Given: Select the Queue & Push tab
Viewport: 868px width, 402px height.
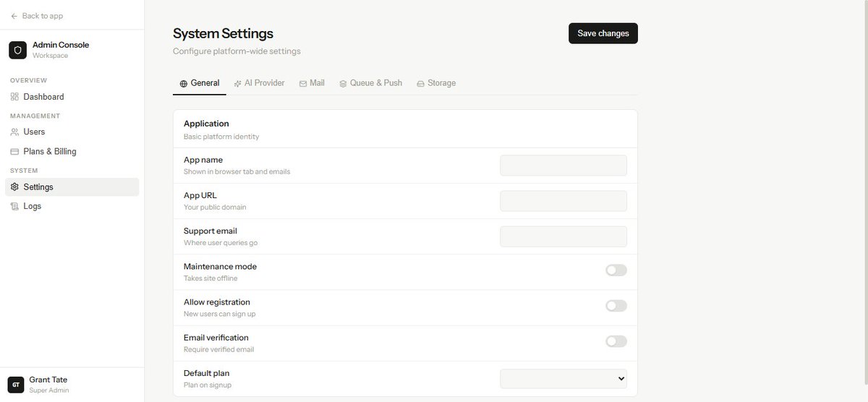Looking at the screenshot, I should click(x=370, y=83).
